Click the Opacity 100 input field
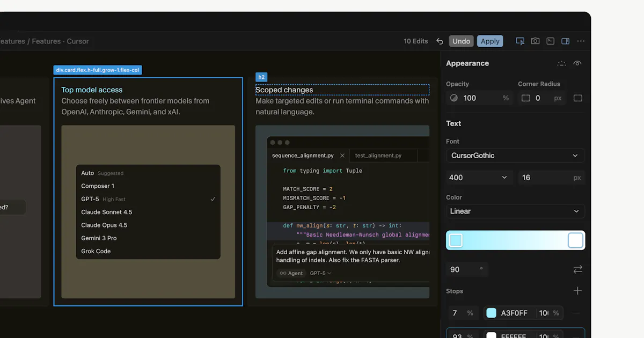 click(x=479, y=98)
